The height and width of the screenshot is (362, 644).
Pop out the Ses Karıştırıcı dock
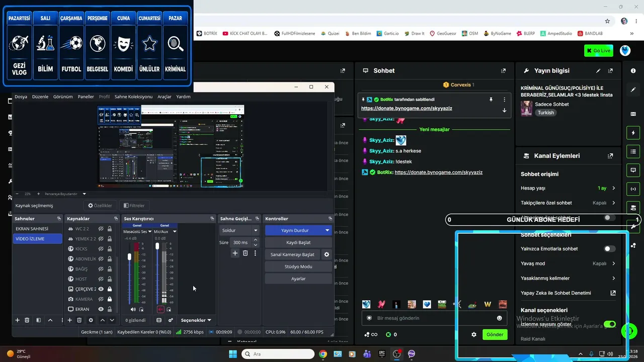pyautogui.click(x=212, y=219)
